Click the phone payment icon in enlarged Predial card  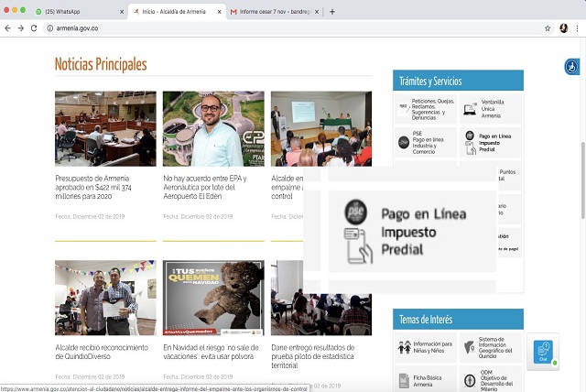pyautogui.click(x=358, y=245)
